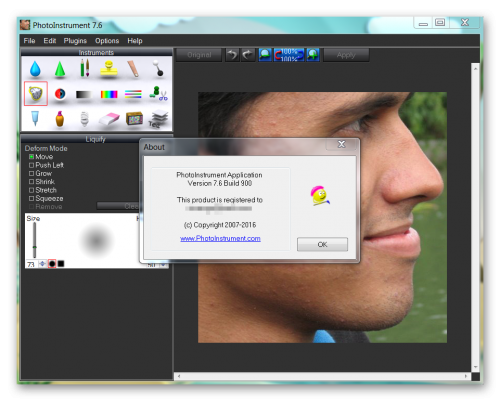Open the www.PhotoInstrument.com link
The height and width of the screenshot is (401, 500).
coord(220,238)
